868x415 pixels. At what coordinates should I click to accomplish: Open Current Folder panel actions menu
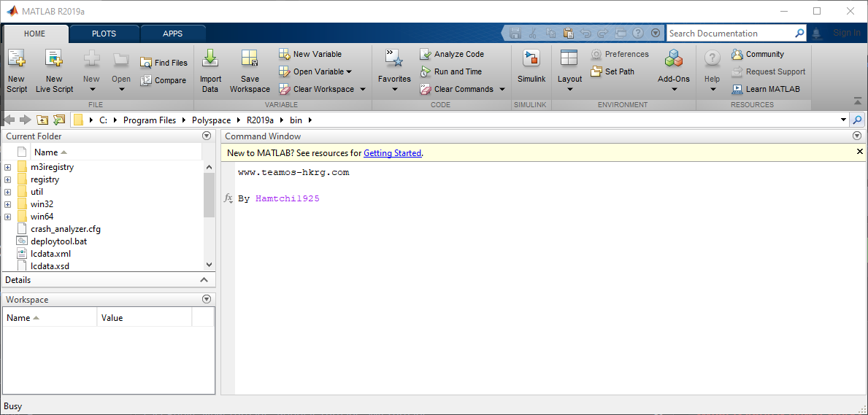point(207,136)
